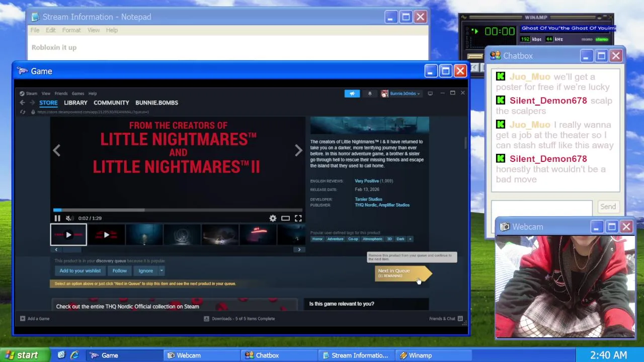Click the Atmospheric tag
Viewport: 644px width, 362px height.
click(x=372, y=239)
